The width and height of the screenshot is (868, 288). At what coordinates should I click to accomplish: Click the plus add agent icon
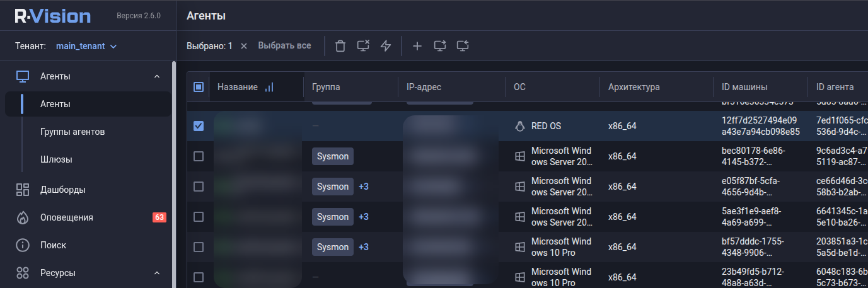tap(417, 46)
